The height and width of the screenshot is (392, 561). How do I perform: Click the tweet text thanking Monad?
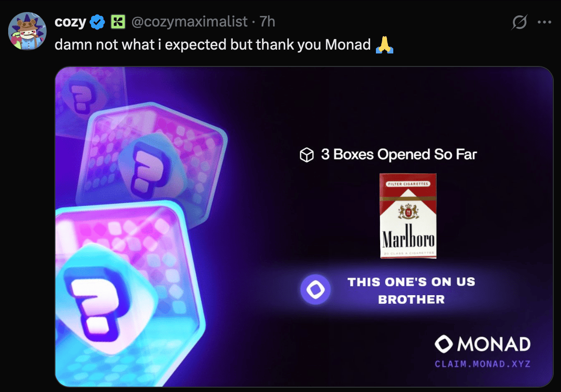[213, 45]
